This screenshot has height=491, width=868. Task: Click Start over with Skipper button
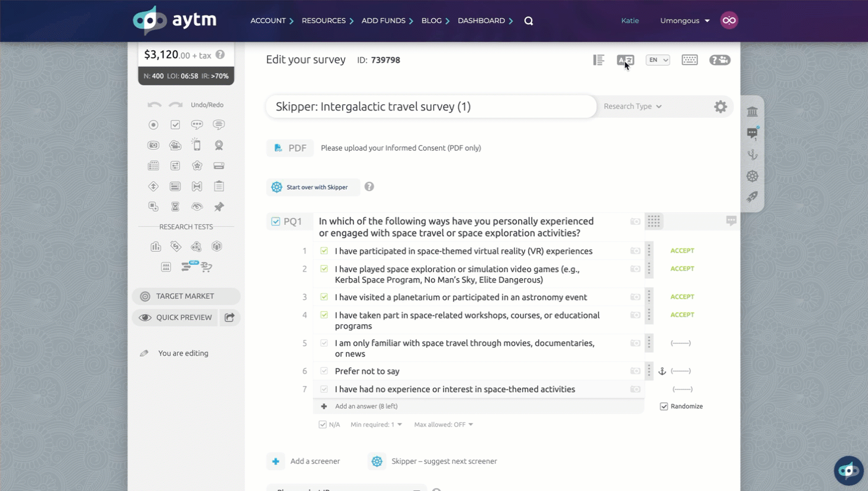pyautogui.click(x=313, y=187)
